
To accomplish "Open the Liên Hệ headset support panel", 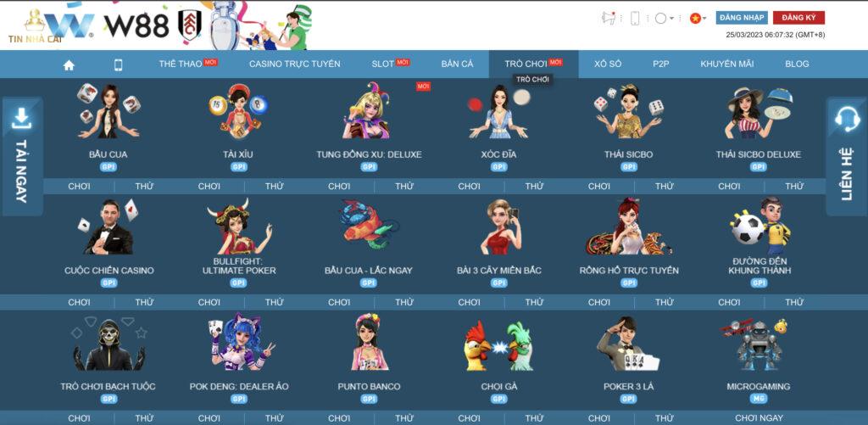I will (847, 156).
